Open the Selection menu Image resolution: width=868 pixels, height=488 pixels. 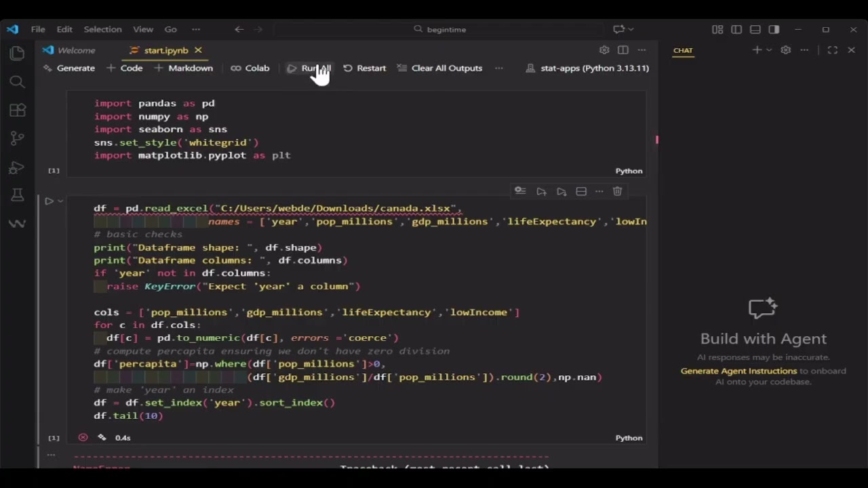(x=102, y=29)
